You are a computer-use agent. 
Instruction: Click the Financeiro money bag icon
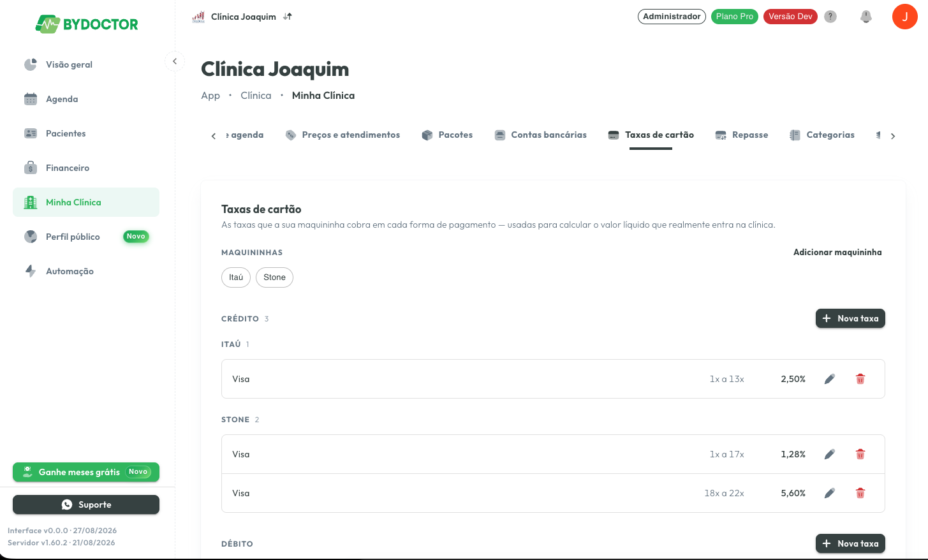click(x=31, y=168)
